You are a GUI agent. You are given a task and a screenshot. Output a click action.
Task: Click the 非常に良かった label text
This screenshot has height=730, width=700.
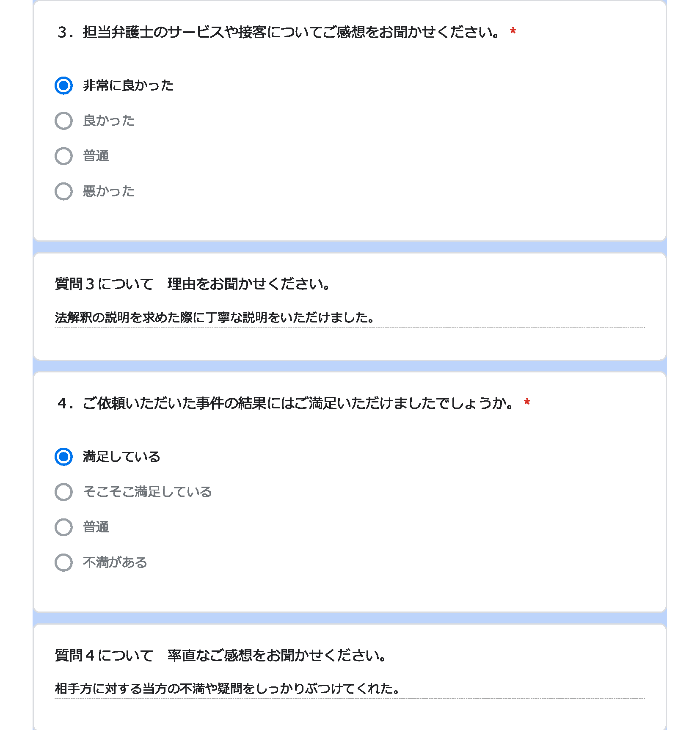click(x=128, y=85)
